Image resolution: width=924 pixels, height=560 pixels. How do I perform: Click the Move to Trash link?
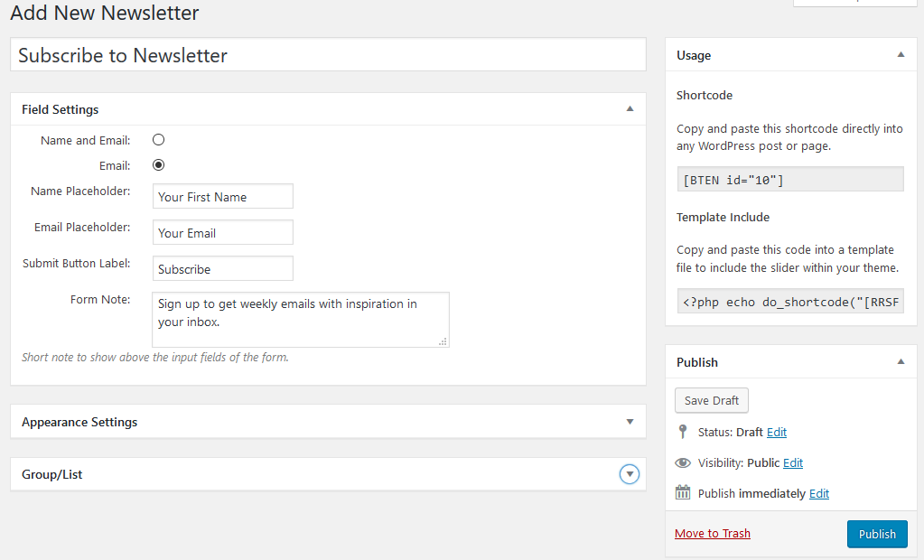713,534
